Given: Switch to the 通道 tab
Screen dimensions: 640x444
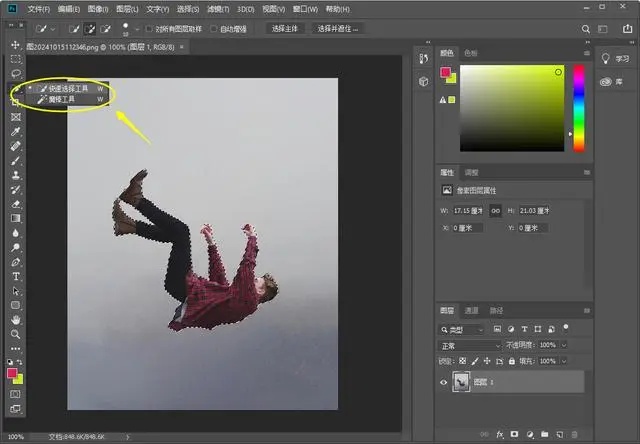Looking at the screenshot, I should click(472, 310).
